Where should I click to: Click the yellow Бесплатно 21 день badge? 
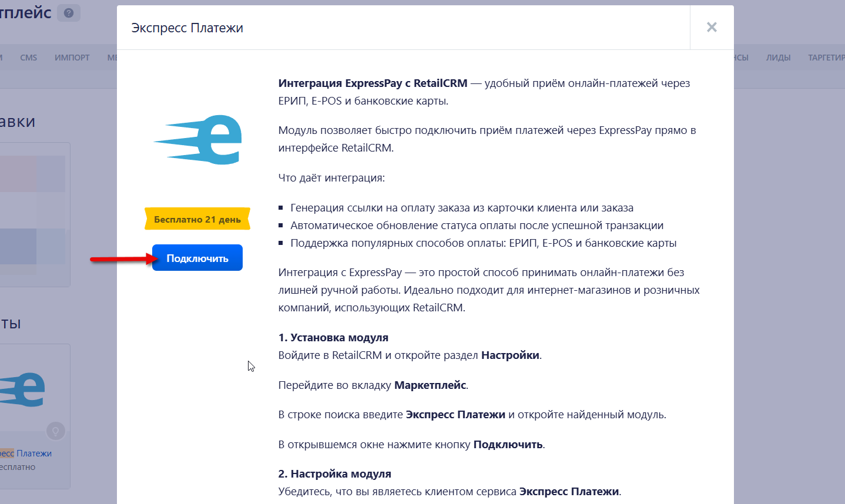[197, 219]
